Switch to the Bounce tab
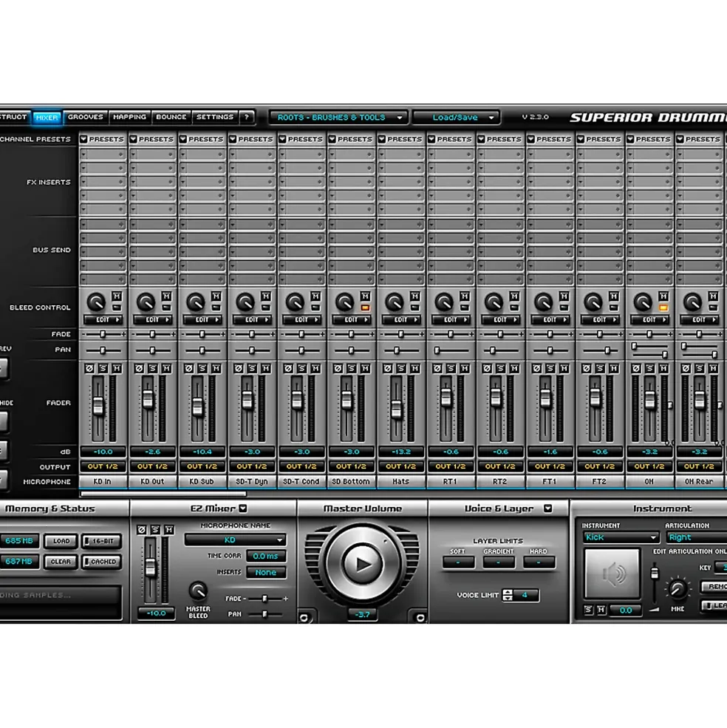The width and height of the screenshot is (727, 728). 171,117
